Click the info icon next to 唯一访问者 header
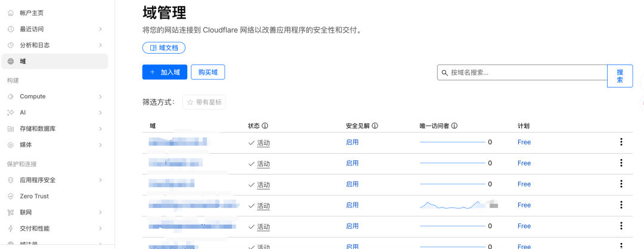 454,126
